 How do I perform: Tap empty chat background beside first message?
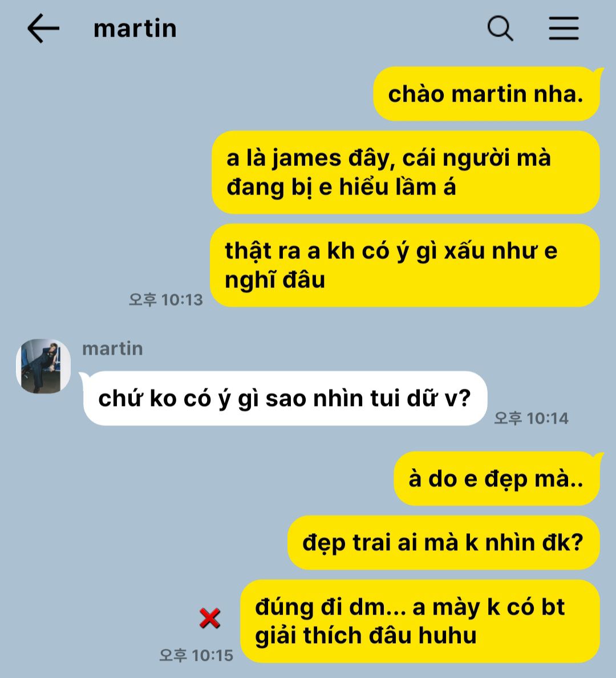(x=186, y=94)
